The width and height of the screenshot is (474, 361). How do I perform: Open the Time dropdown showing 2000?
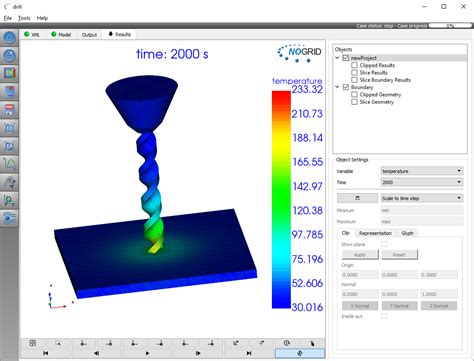click(422, 182)
